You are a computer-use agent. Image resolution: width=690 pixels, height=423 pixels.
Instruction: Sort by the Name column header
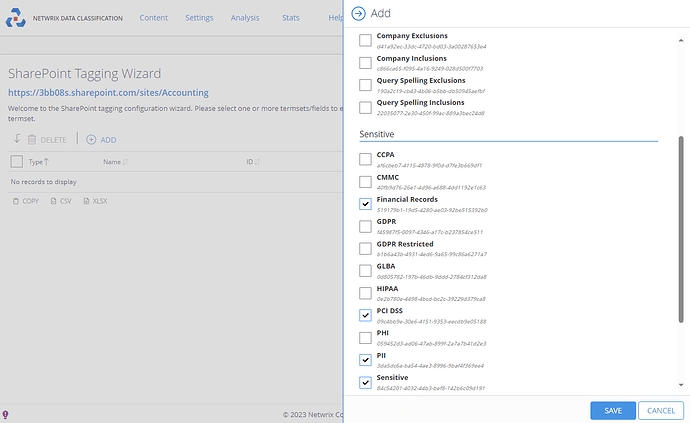(112, 161)
